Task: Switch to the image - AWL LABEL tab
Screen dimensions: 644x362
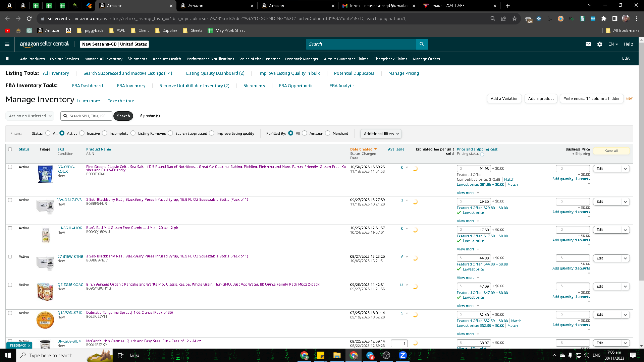Action: [x=460, y=6]
